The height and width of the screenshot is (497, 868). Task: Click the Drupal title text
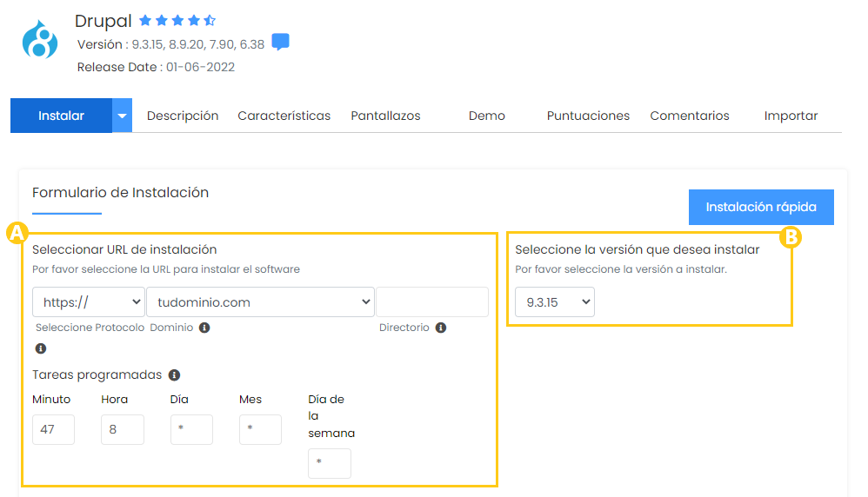pos(103,21)
